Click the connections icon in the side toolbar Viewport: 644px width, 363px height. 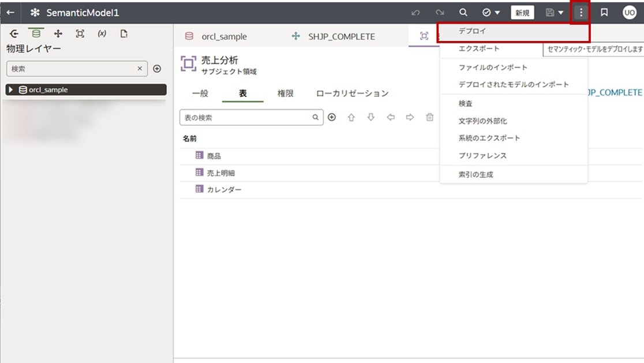(14, 33)
